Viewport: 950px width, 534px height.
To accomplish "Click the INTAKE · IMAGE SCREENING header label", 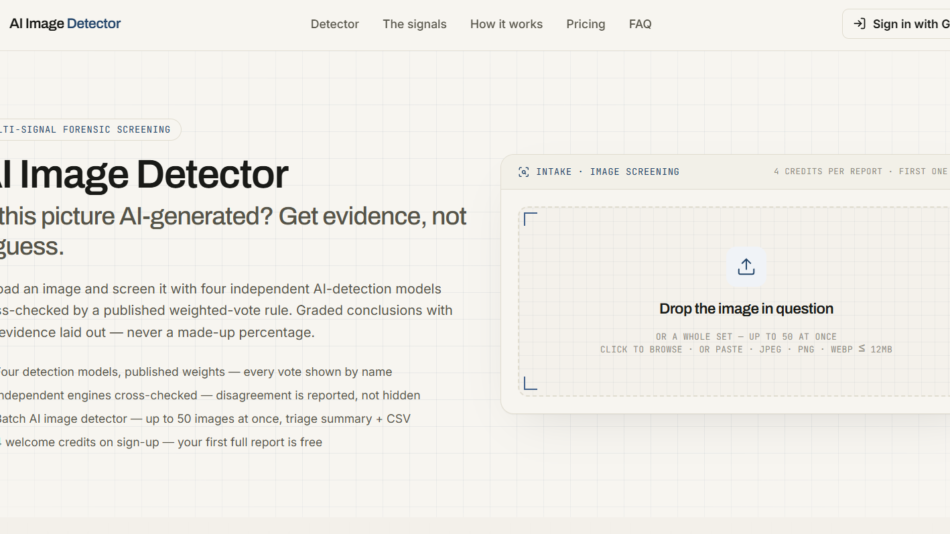I will 608,172.
